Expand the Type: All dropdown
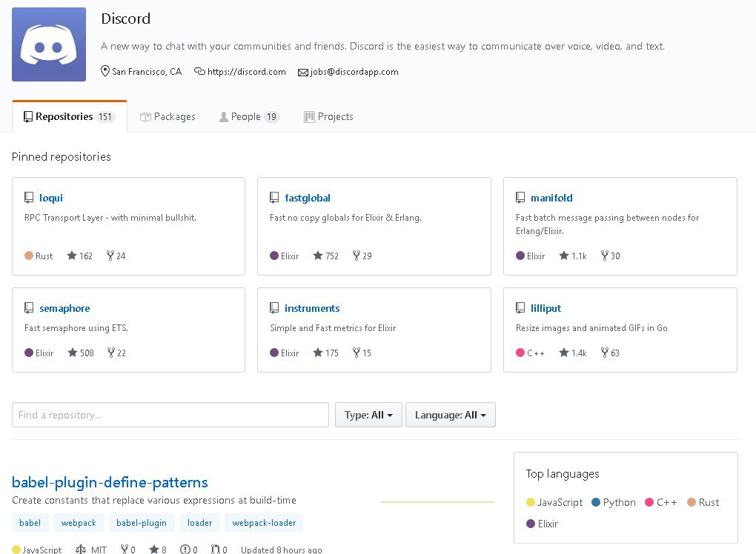 368,415
